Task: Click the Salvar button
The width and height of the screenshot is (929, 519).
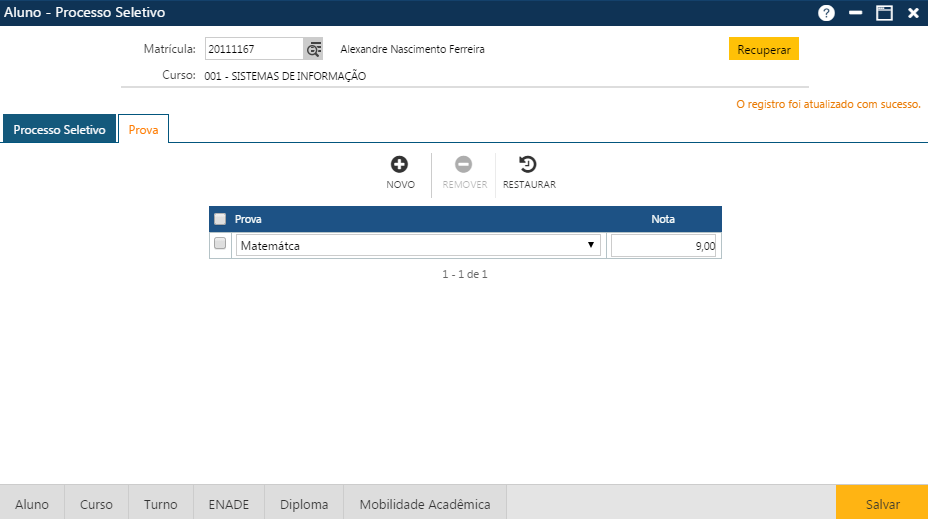Action: pyautogui.click(x=882, y=505)
